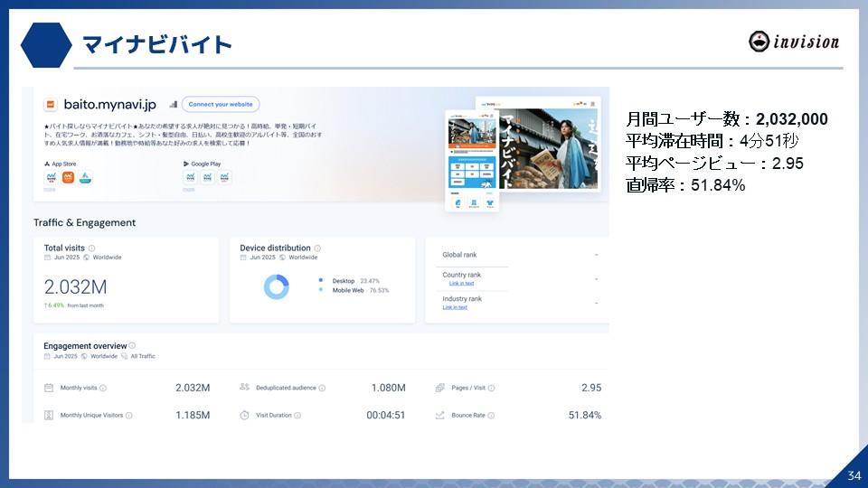Click the Google Play logo icon
This screenshot has height=488, width=868.
click(x=186, y=164)
